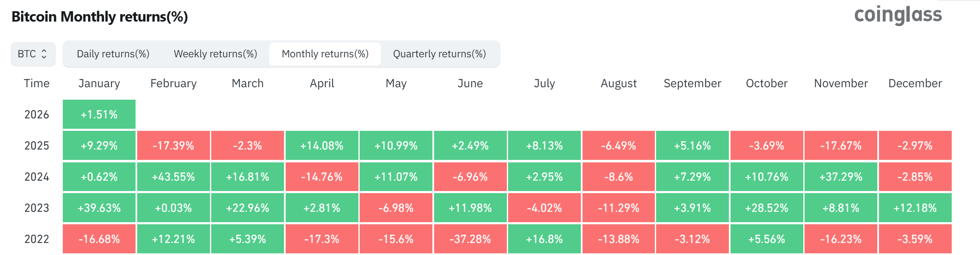Click the BTC selector up-down chevron icon
The height and width of the screenshot is (255, 980).
pyautogui.click(x=44, y=54)
